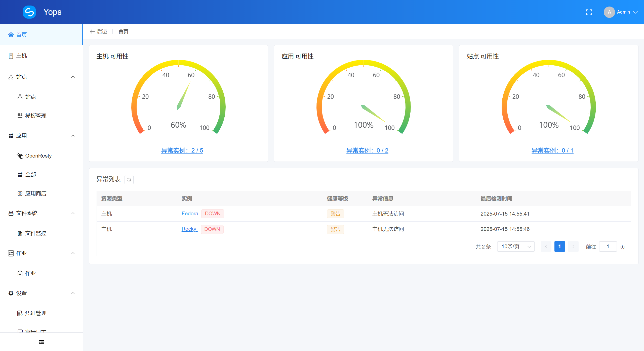Screen dimensions: 644x351
Task: Select 首页 in the sidebar menu
Action: (x=21, y=35)
